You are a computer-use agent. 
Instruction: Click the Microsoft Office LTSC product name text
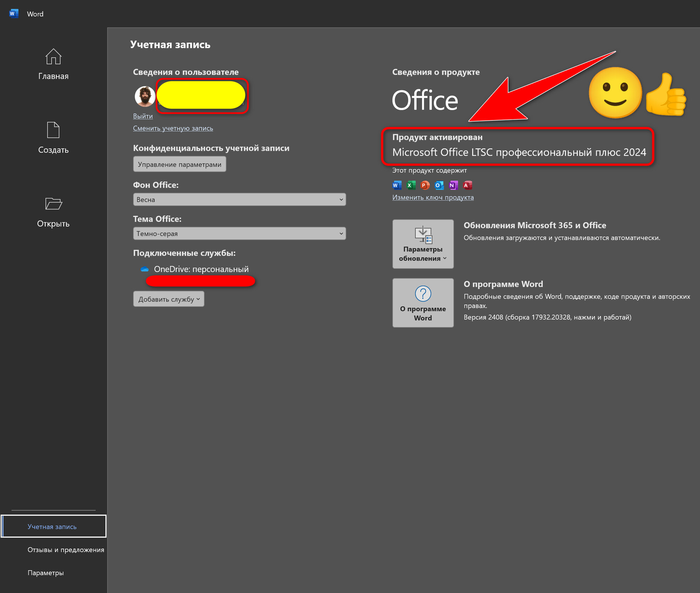[x=519, y=152]
